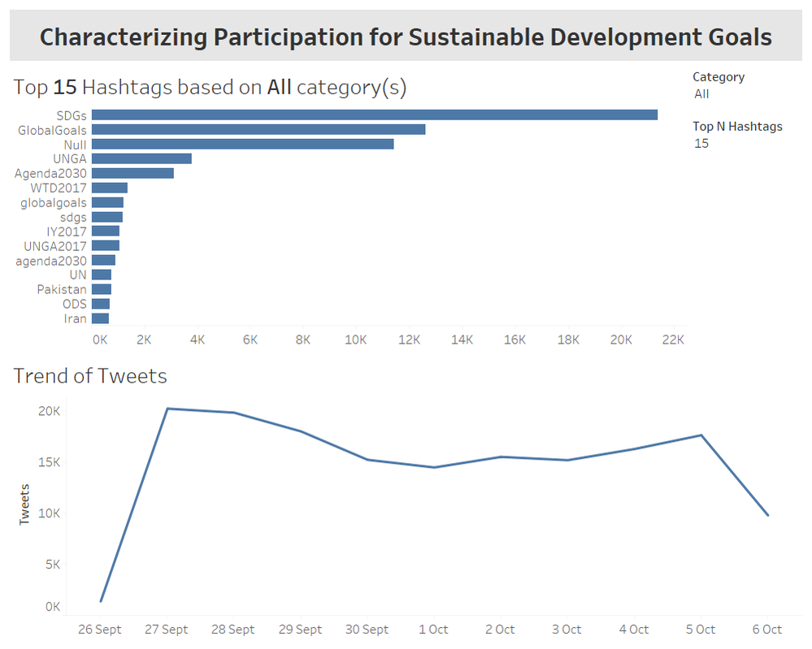
Task: Click the dashboard title banner
Action: 406,37
